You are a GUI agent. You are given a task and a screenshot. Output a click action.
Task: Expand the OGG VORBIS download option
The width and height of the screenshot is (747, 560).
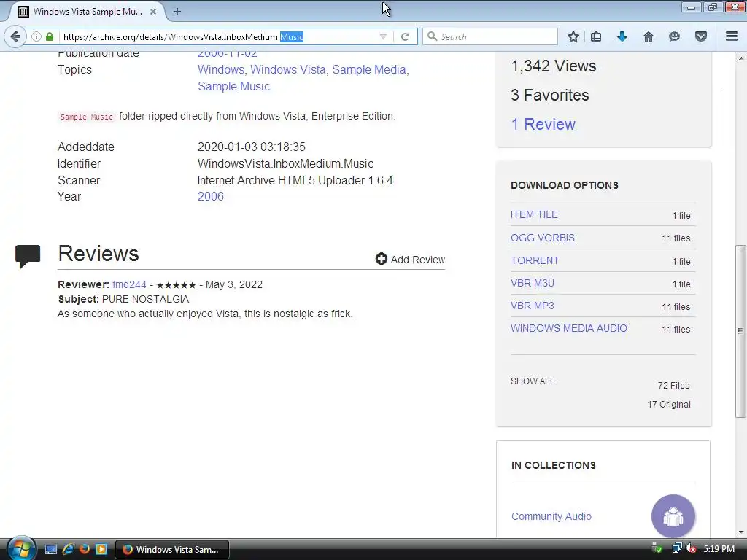(x=543, y=238)
